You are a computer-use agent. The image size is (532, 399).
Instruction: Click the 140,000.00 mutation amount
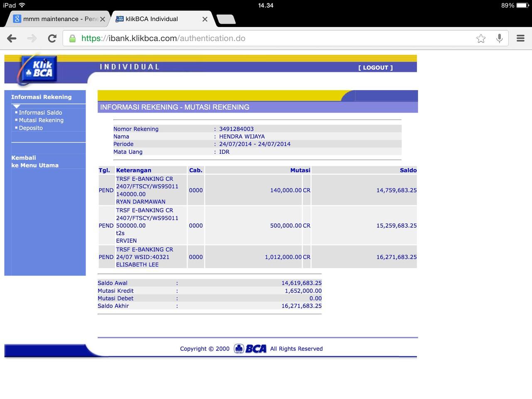pyautogui.click(x=286, y=190)
